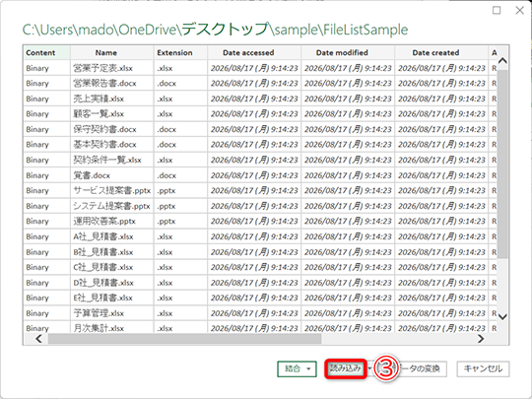Select the Content column header
Viewport: 532px width, 399px height.
click(x=47, y=52)
